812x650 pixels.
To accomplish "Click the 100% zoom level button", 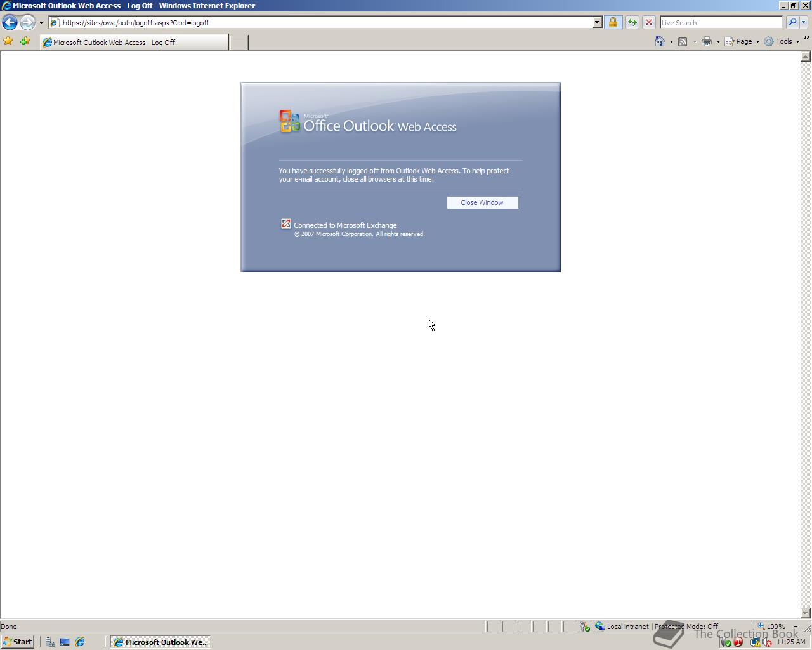I will click(771, 627).
